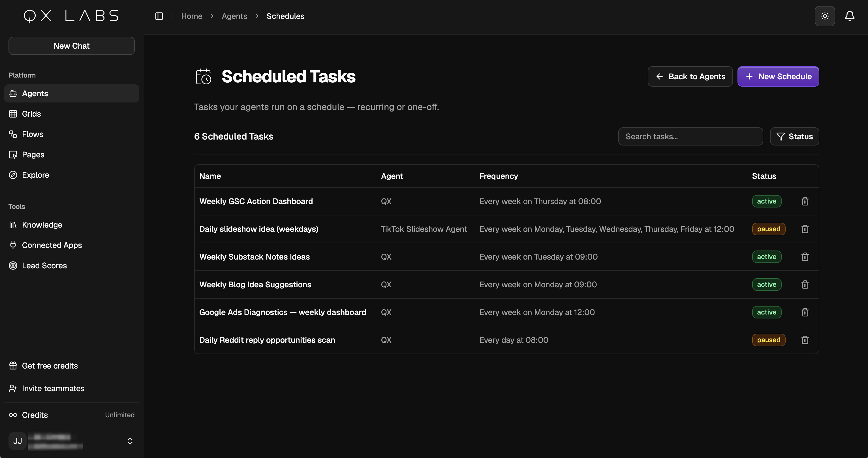Open the Credits entry

(x=71, y=415)
